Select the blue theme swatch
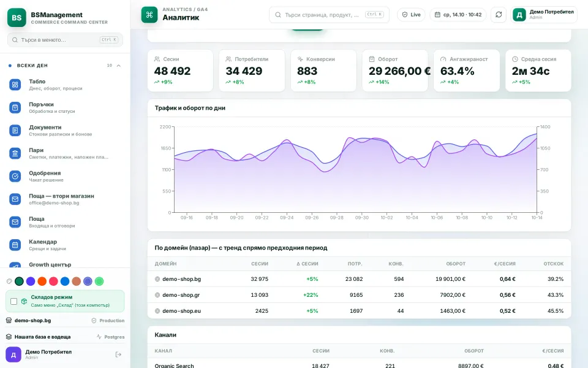This screenshot has height=368, width=588. tap(65, 282)
